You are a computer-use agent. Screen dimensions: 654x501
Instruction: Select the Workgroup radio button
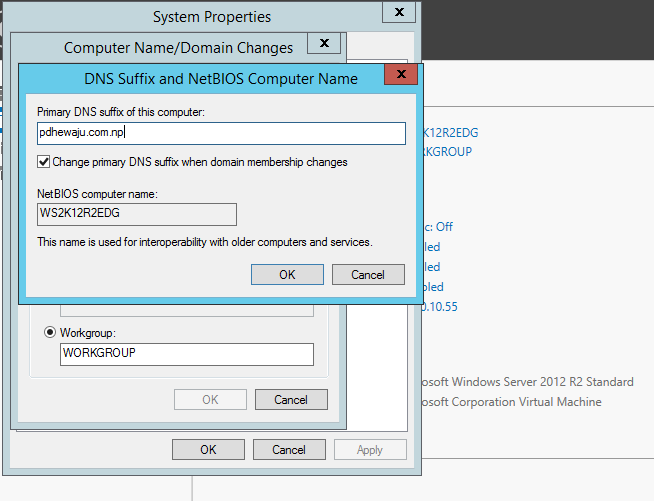[x=49, y=332]
